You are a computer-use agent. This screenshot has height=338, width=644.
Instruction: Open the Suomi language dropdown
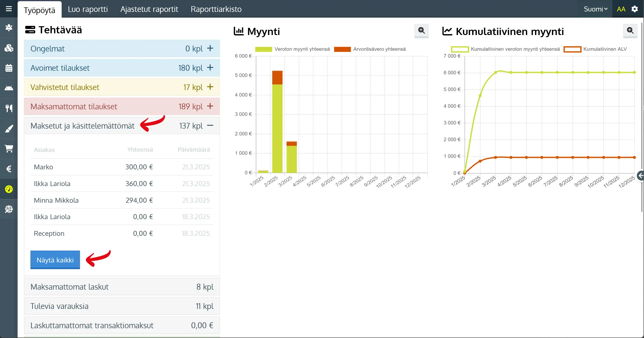(x=595, y=9)
